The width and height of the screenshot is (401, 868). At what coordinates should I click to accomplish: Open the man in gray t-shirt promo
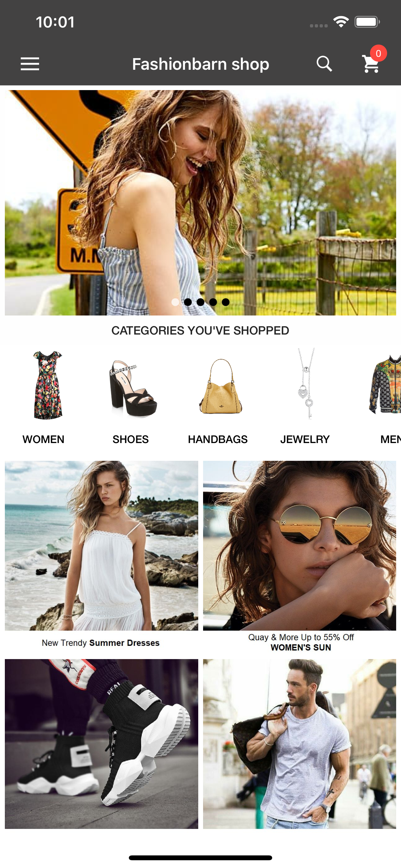click(300, 744)
